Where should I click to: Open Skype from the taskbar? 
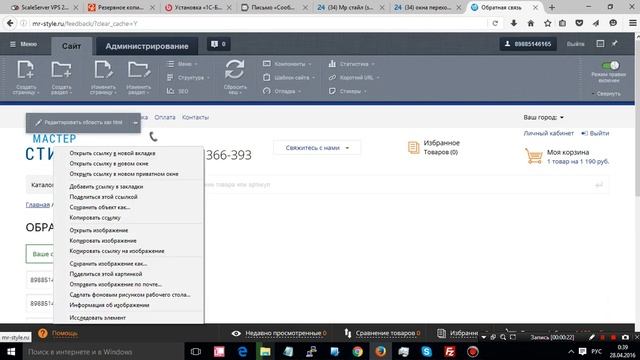427,351
